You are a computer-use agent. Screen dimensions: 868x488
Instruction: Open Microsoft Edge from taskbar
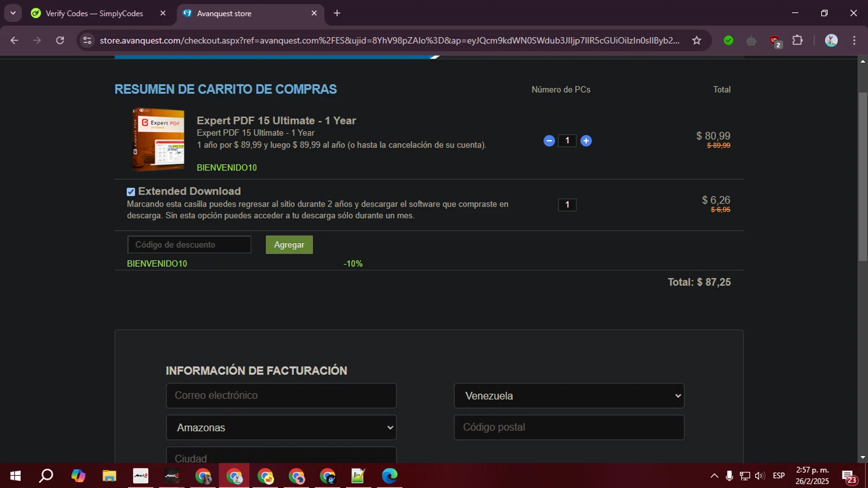point(389,476)
